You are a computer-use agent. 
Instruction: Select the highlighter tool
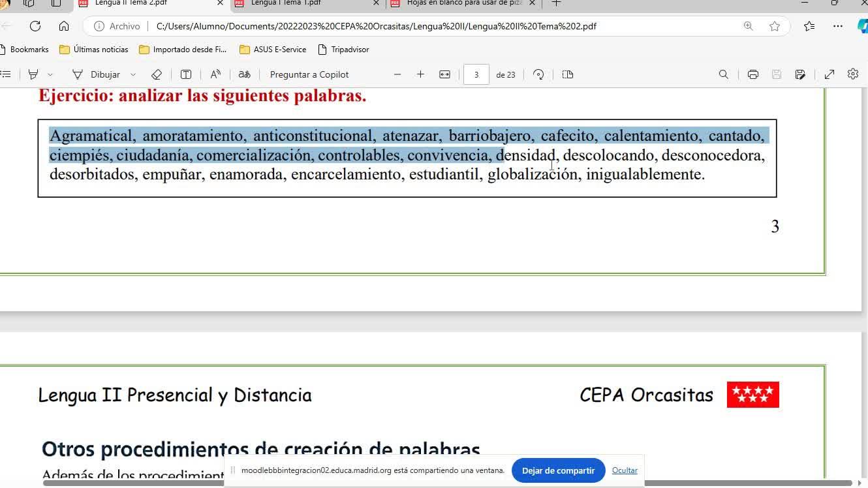[x=33, y=74]
